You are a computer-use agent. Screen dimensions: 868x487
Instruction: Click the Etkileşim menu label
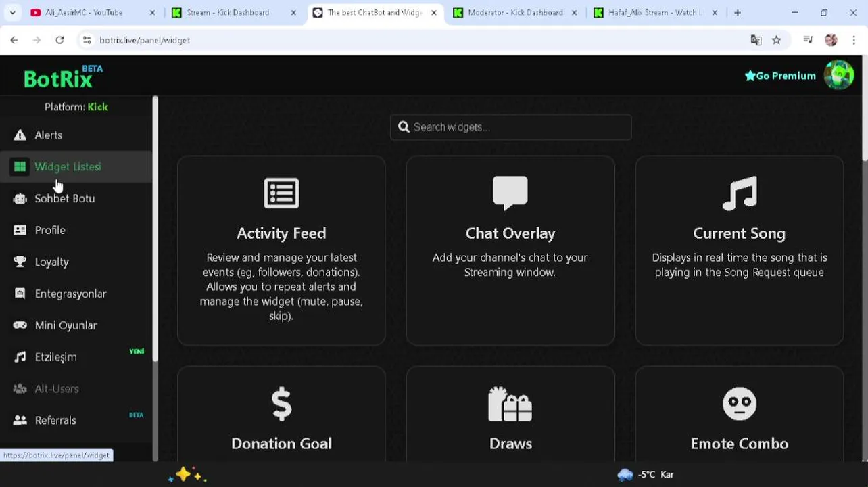pos(56,357)
